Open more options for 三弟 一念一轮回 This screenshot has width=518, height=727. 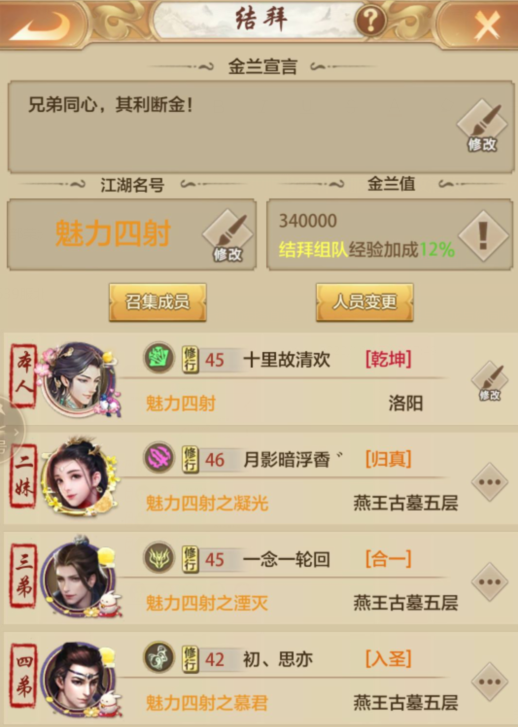click(x=490, y=582)
